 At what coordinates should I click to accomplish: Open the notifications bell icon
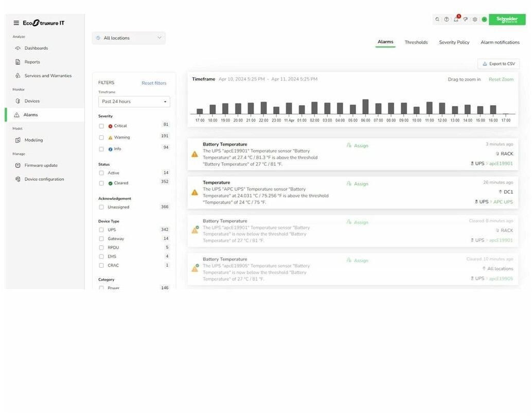(456, 20)
